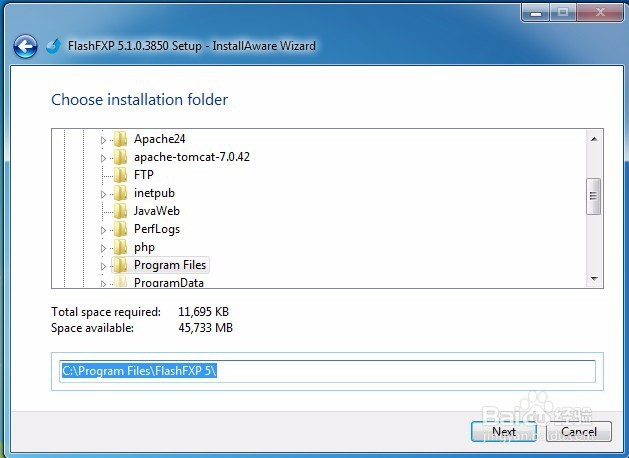This screenshot has height=458, width=629.
Task: Pick the Program Files folder name
Action: click(170, 265)
